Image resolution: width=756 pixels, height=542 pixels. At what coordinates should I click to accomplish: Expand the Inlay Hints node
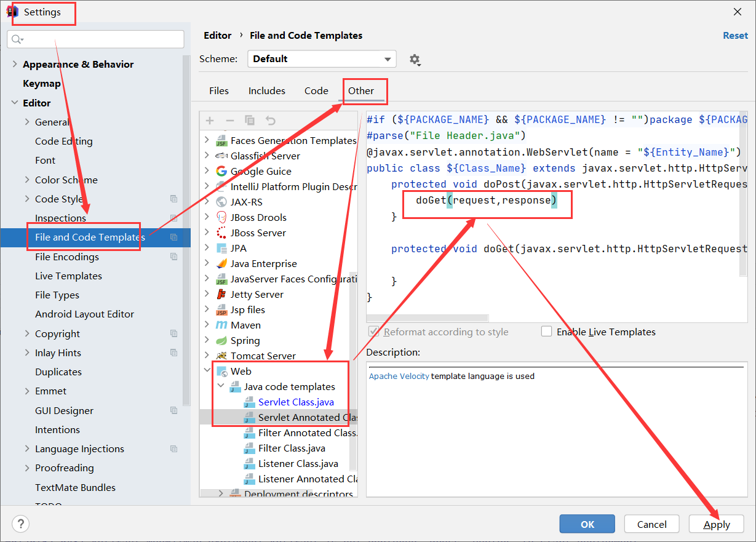click(x=27, y=353)
